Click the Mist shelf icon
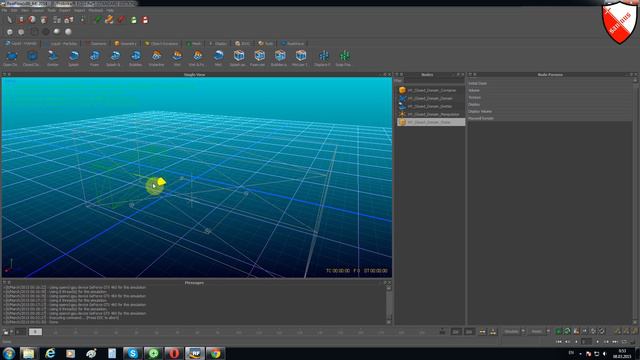Viewport: 640px width, 360px height. coord(218,58)
